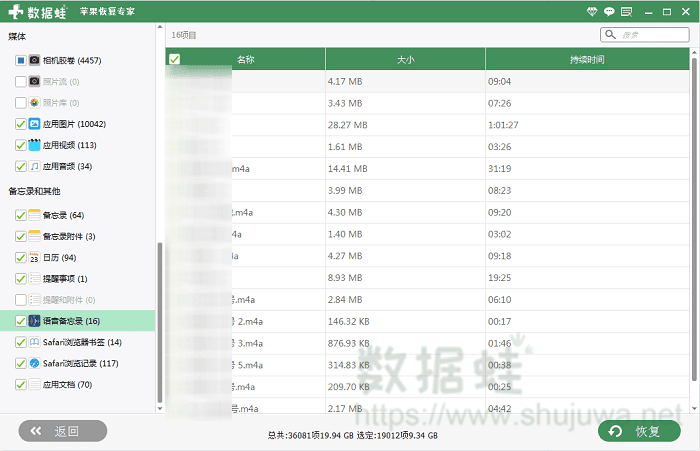700x451 pixels.
Task: Toggle the 相机胶卷 (4457) checkbox
Action: [21, 60]
